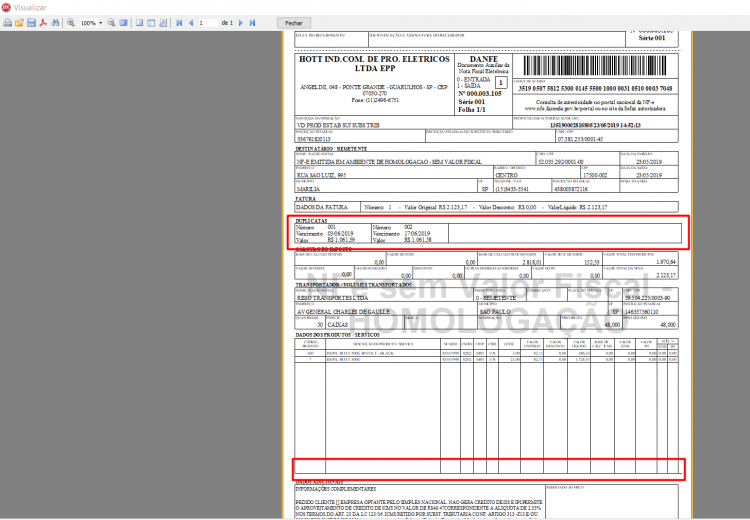Switch to full screen view icon
Screen dimensions: 750x520
[x=123, y=22]
